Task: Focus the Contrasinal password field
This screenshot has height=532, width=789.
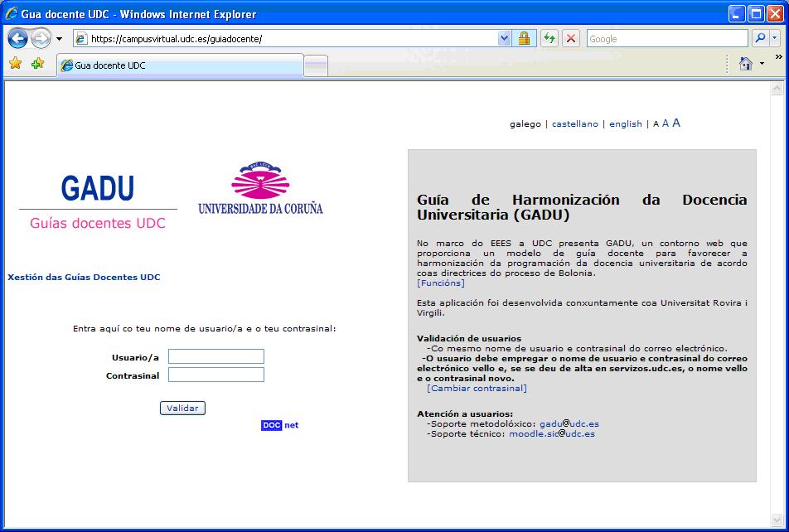Action: point(215,375)
